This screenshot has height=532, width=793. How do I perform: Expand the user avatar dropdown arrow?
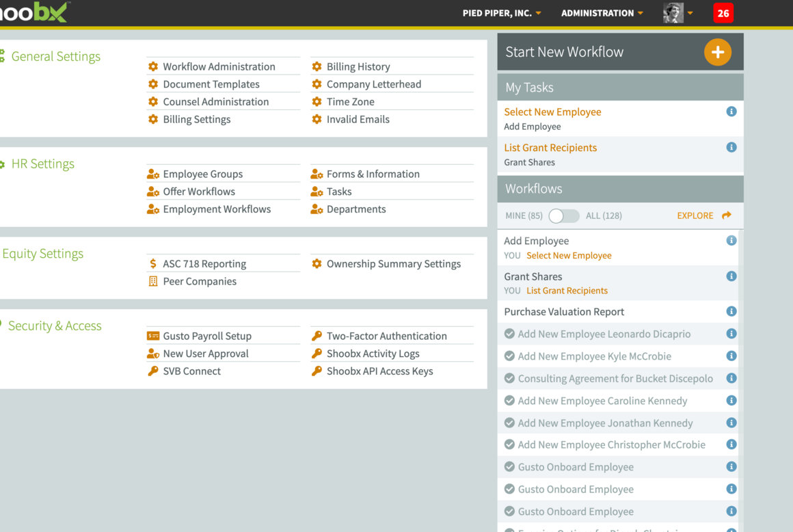point(690,13)
